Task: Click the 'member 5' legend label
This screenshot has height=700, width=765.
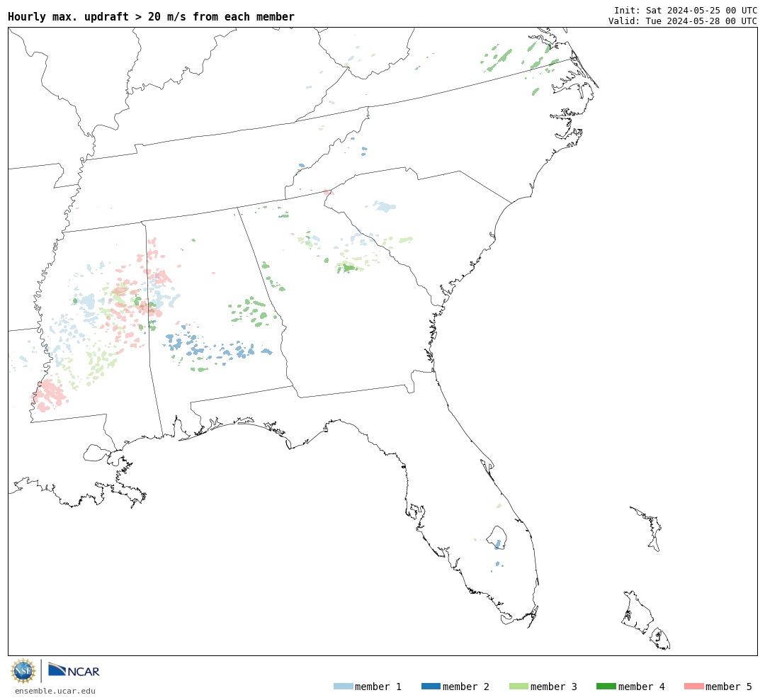Action: point(729,687)
